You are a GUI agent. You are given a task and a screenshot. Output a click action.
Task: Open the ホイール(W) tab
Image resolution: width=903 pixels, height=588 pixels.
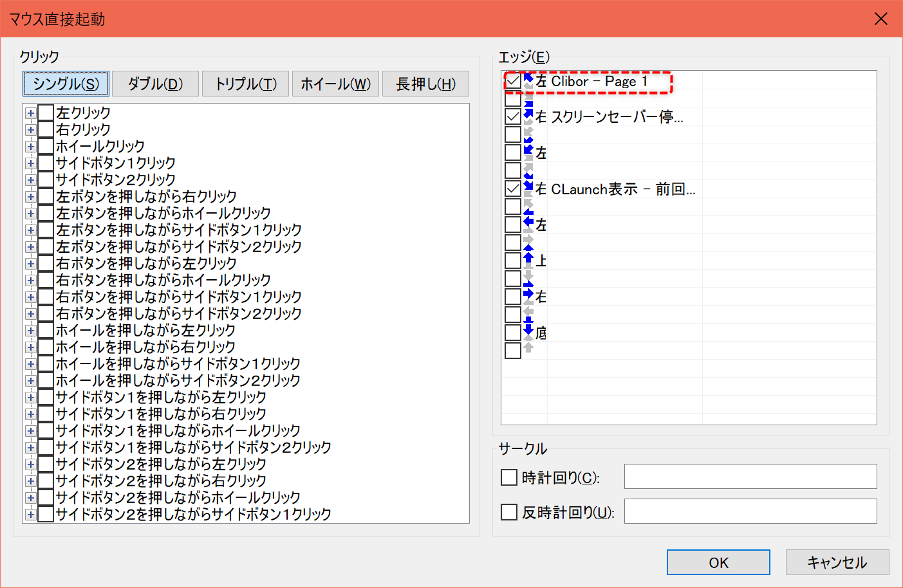335,84
